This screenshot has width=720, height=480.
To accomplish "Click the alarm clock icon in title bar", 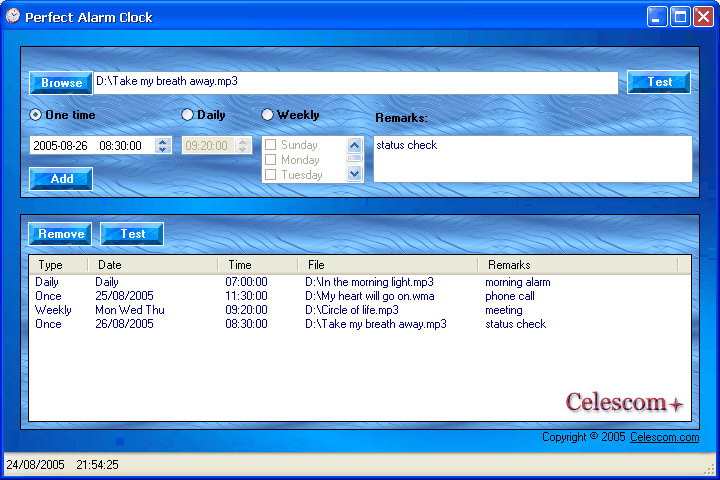I will click(13, 16).
